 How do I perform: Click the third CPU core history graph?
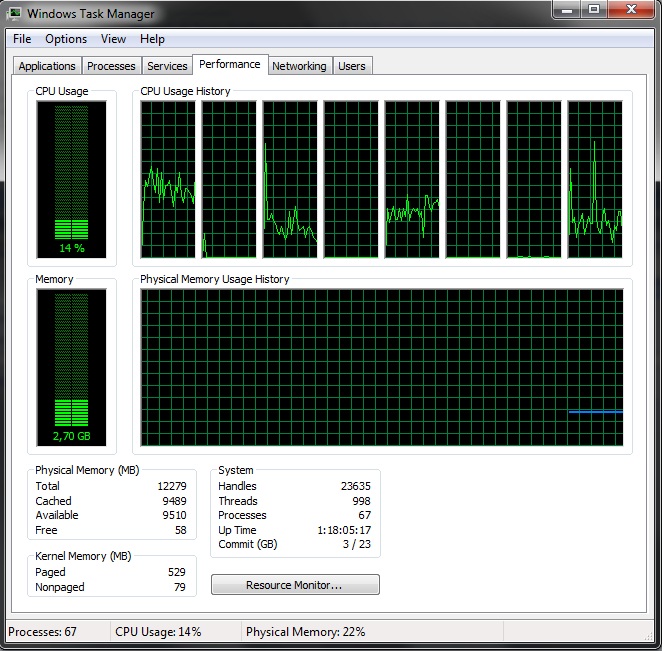tap(290, 180)
